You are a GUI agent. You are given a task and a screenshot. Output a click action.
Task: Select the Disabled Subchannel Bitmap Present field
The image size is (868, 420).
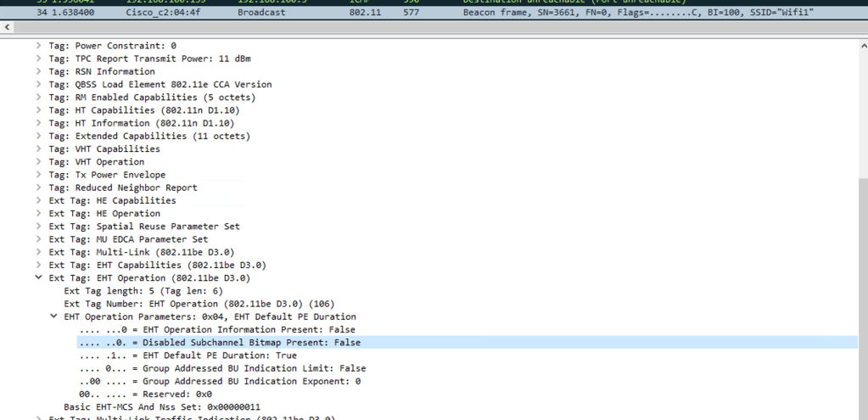(219, 343)
